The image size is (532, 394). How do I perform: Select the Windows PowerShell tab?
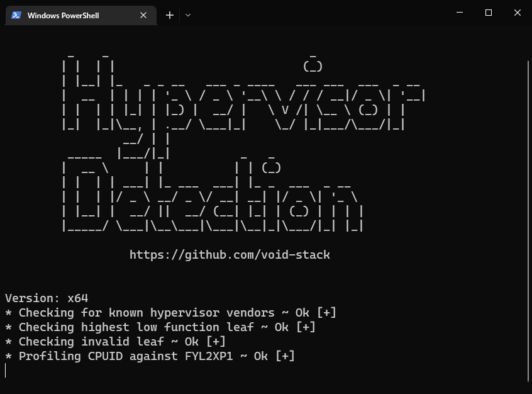pyautogui.click(x=80, y=15)
